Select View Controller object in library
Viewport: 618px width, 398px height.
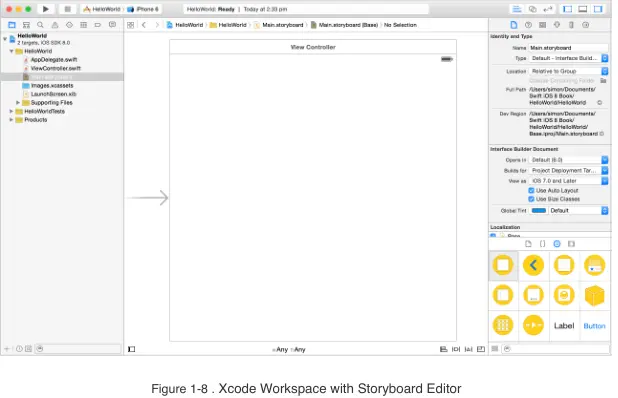click(503, 265)
